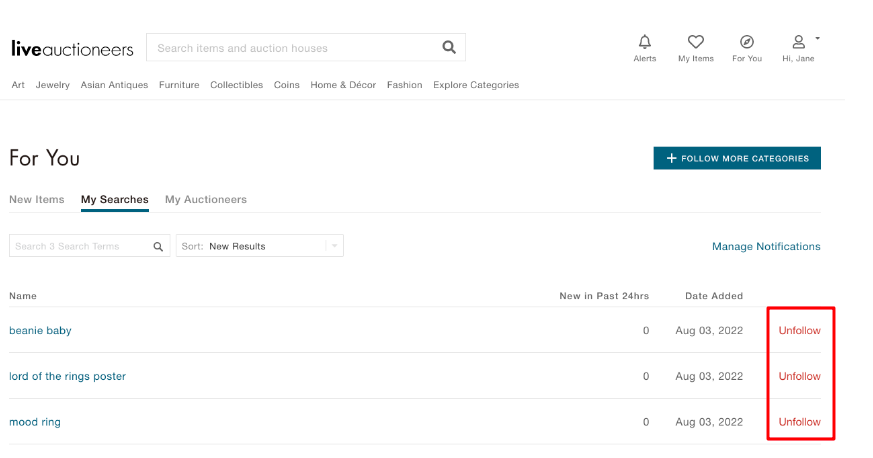
Task: Open the Manage Notifications link
Action: 766,247
